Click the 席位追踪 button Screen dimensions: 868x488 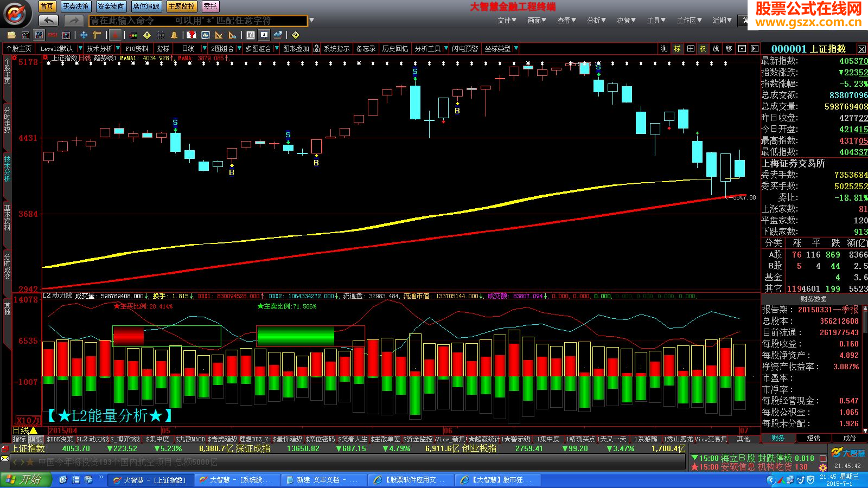(x=146, y=7)
